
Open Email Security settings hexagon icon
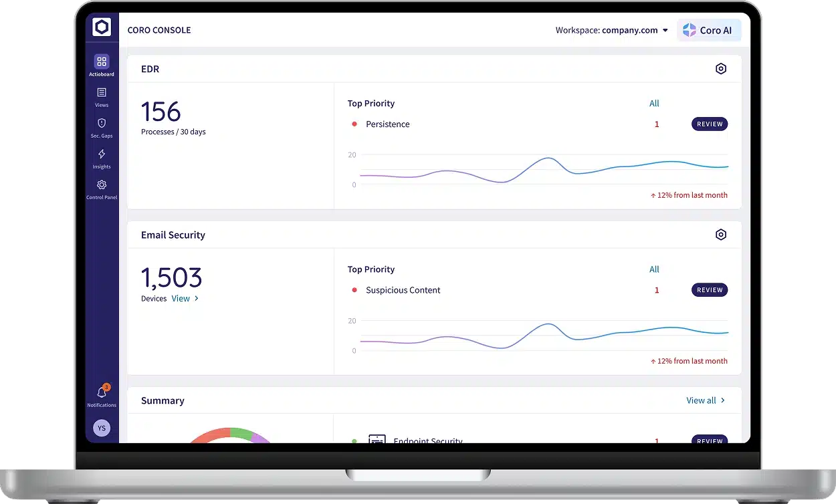(x=720, y=235)
